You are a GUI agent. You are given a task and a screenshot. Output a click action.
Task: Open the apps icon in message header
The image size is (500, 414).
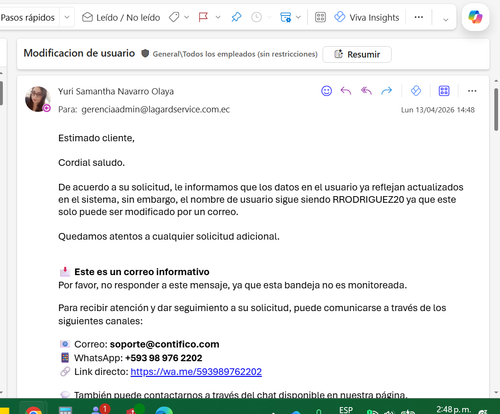click(x=444, y=91)
